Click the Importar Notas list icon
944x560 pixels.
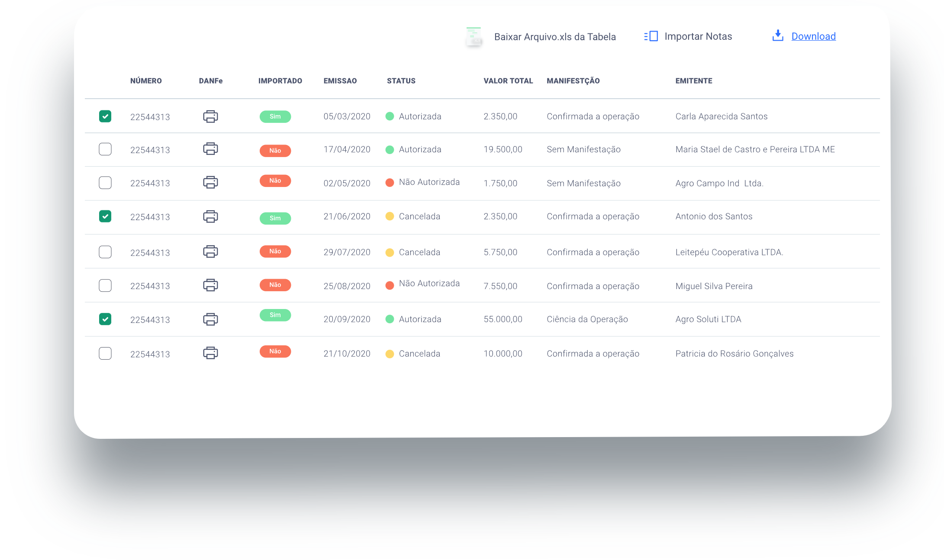click(651, 36)
